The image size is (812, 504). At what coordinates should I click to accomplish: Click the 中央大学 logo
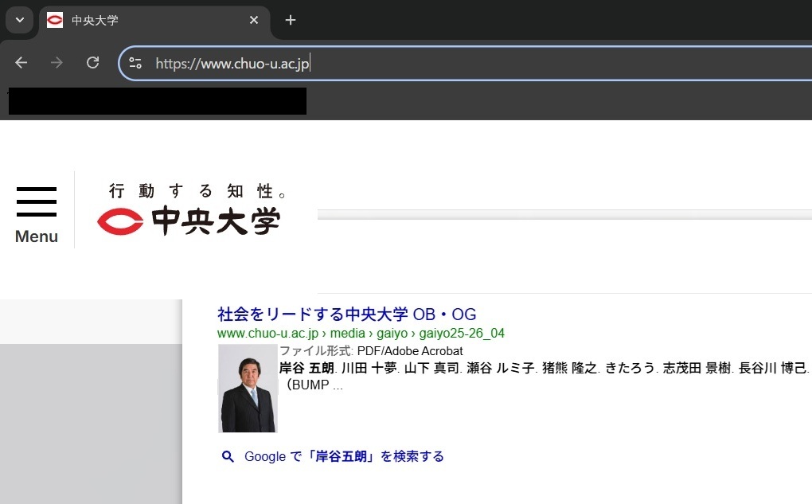[189, 221]
